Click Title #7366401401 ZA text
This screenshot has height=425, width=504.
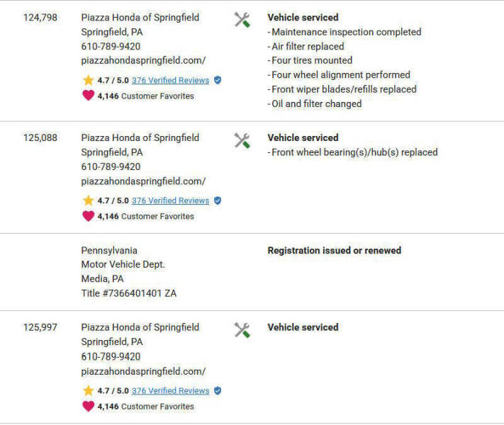pos(129,293)
